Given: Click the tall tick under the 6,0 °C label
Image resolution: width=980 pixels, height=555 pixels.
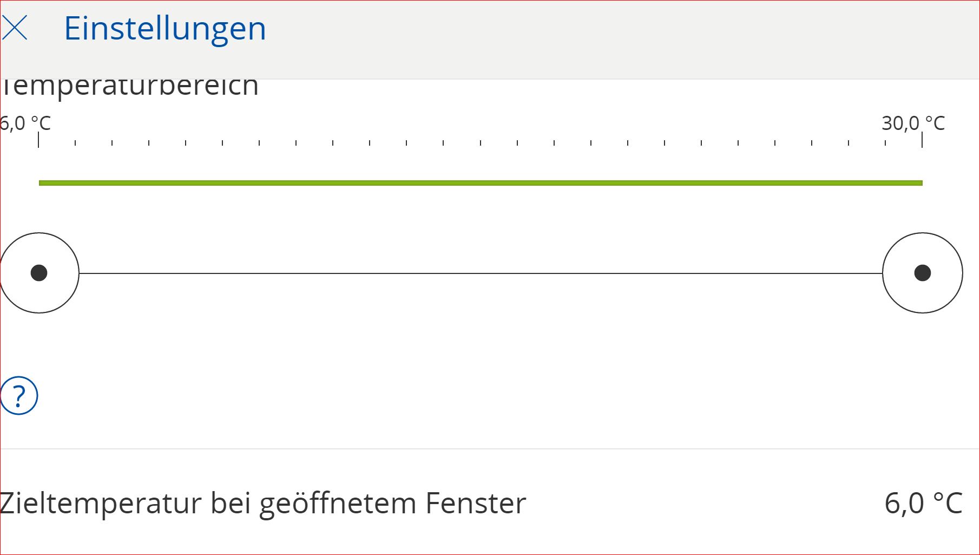Looking at the screenshot, I should coord(38,140).
